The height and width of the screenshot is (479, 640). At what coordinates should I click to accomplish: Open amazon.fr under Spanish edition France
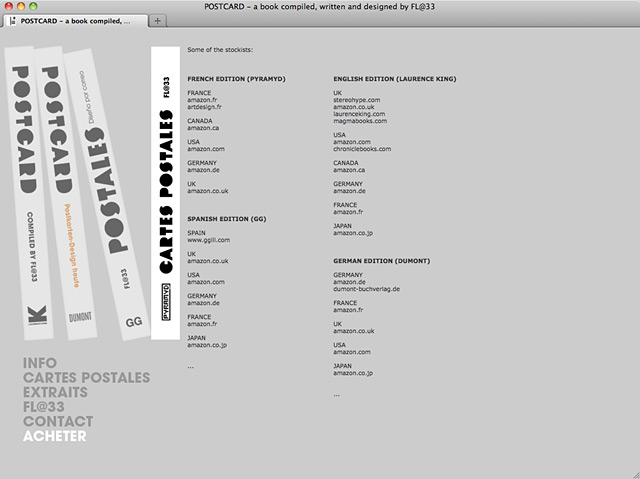pos(202,324)
